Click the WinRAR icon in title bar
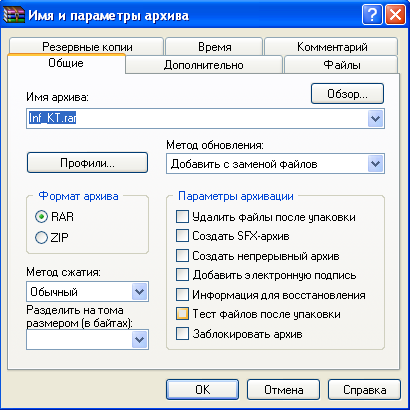 click(x=14, y=15)
